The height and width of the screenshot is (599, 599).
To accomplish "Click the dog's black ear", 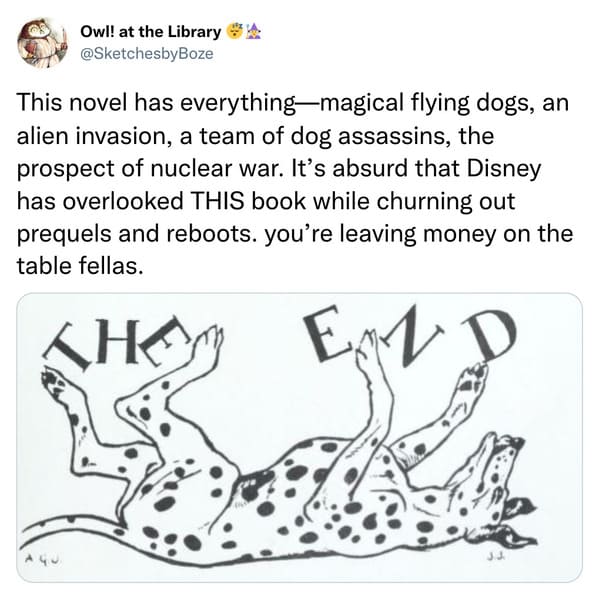I will pyautogui.click(x=518, y=508).
